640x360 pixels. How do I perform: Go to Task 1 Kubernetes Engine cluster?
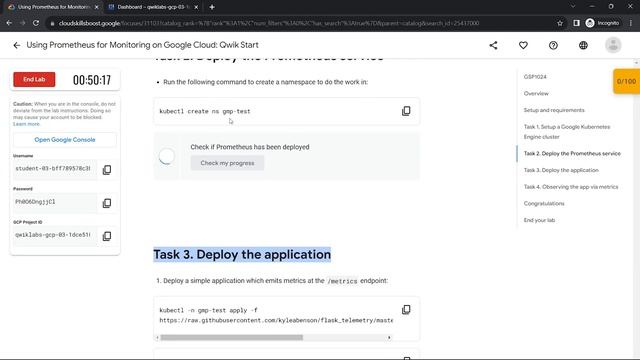coord(567,132)
